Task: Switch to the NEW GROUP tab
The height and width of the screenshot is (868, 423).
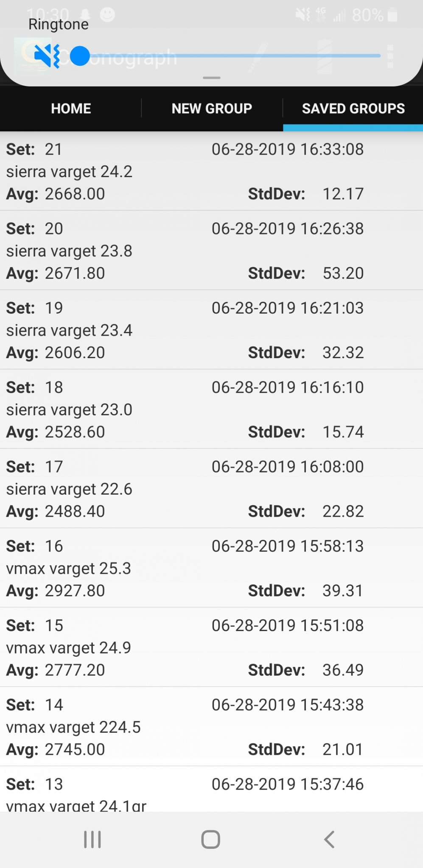Action: click(x=212, y=108)
